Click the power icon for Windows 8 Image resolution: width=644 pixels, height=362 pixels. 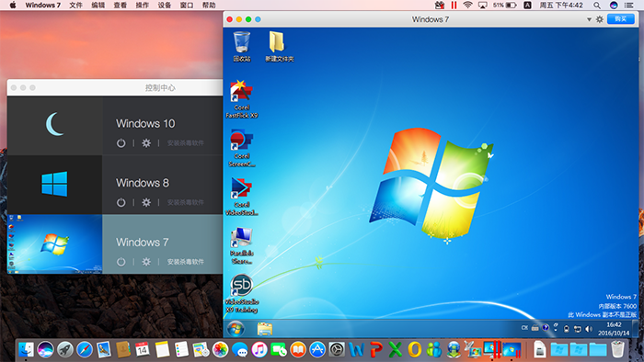(121, 202)
